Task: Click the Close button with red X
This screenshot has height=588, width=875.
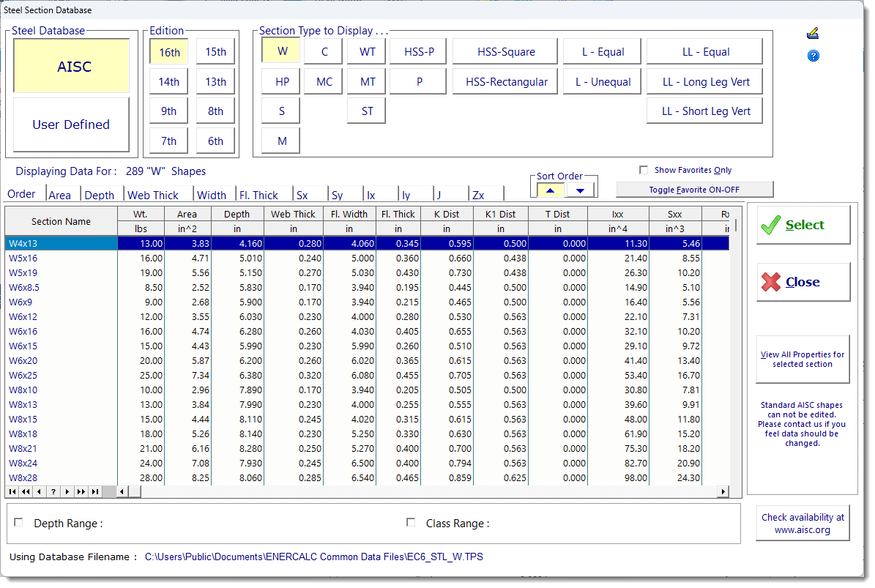Action: (x=803, y=283)
